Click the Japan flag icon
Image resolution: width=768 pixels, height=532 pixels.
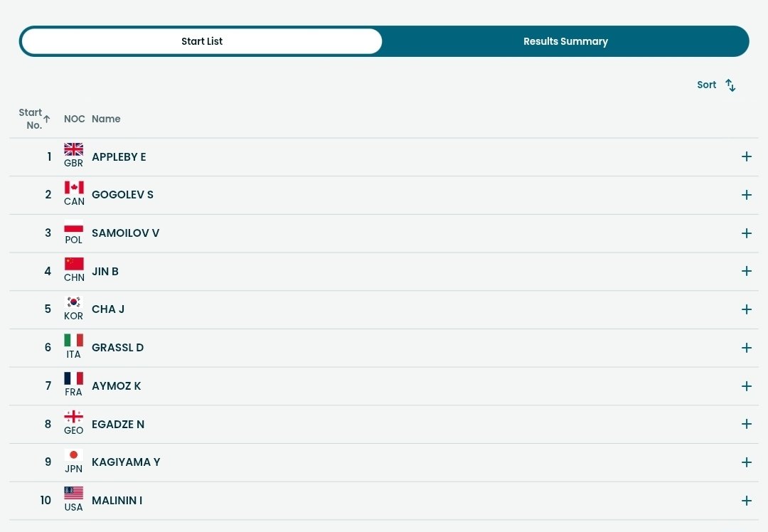(x=73, y=454)
